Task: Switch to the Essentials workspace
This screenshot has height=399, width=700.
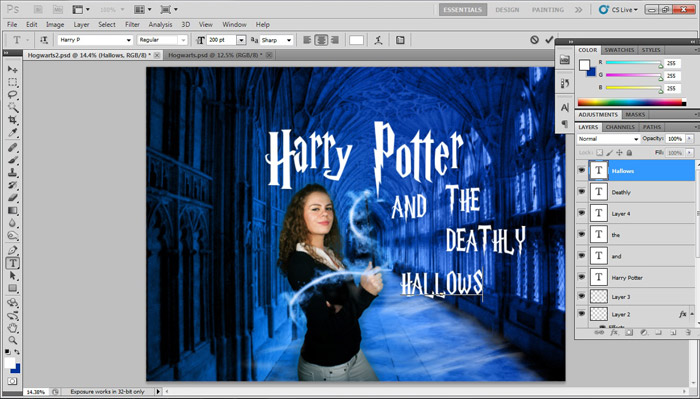Action: pos(462,9)
